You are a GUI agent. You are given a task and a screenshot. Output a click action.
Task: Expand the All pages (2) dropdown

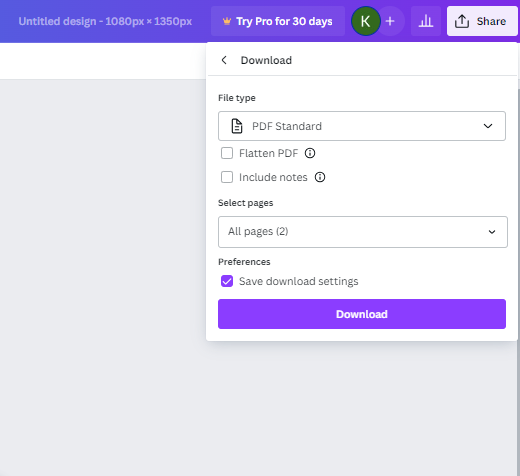click(363, 232)
